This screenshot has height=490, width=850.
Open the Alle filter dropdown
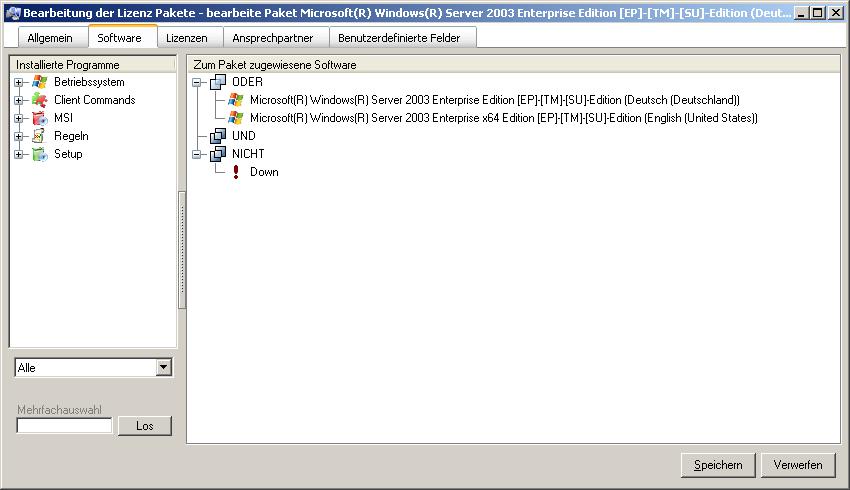pos(163,368)
